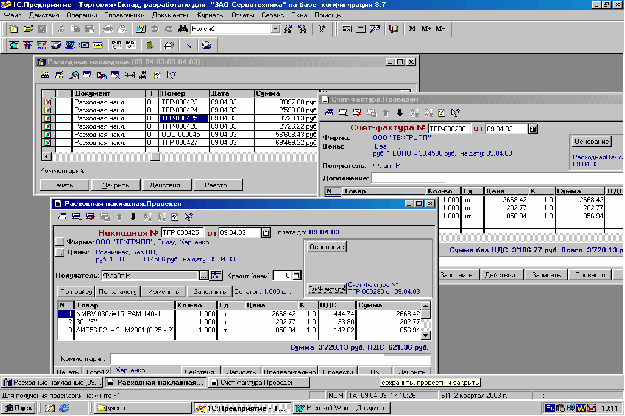Click the Сч-фактура button in Накладная window
Viewport: 625px width, 416px height.
pyautogui.click(x=326, y=289)
